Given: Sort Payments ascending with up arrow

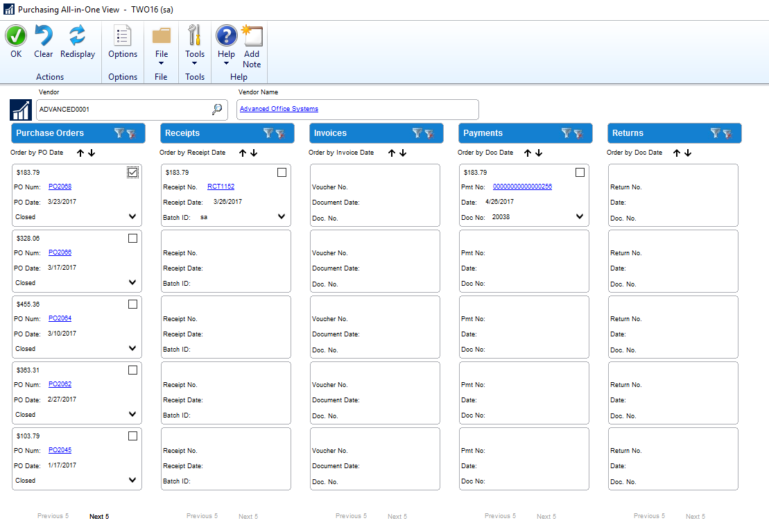Looking at the screenshot, I should 528,153.
